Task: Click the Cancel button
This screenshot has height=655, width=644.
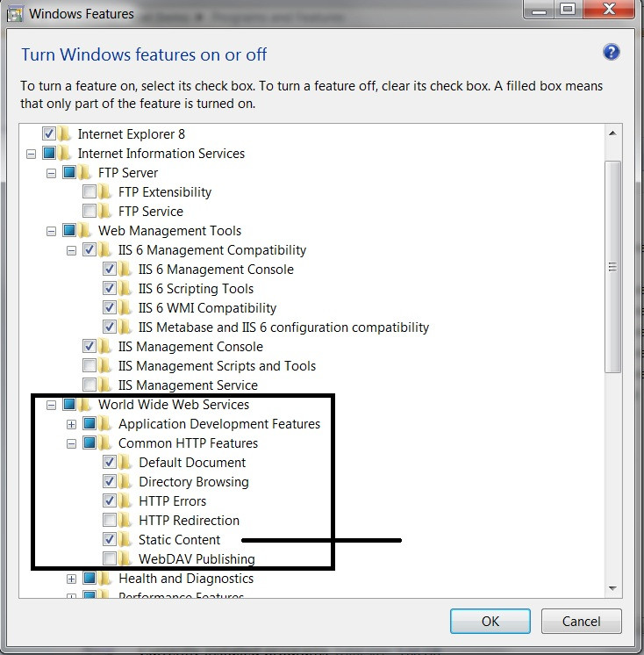Action: tap(581, 621)
